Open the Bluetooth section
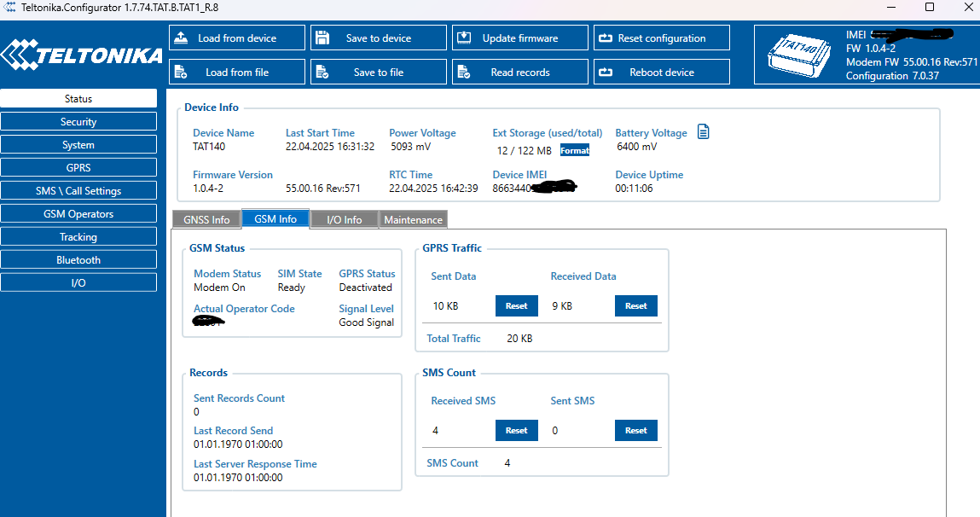This screenshot has width=980, height=517. tap(78, 259)
